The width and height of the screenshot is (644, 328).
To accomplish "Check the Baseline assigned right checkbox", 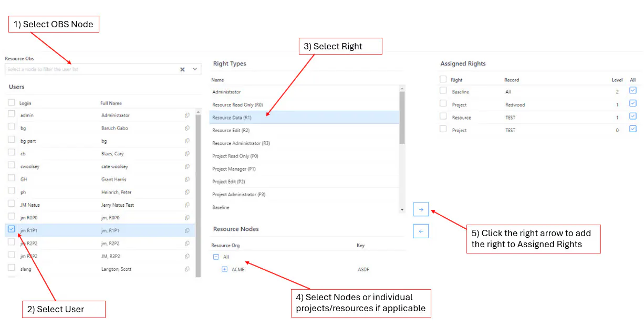I will coord(443,91).
